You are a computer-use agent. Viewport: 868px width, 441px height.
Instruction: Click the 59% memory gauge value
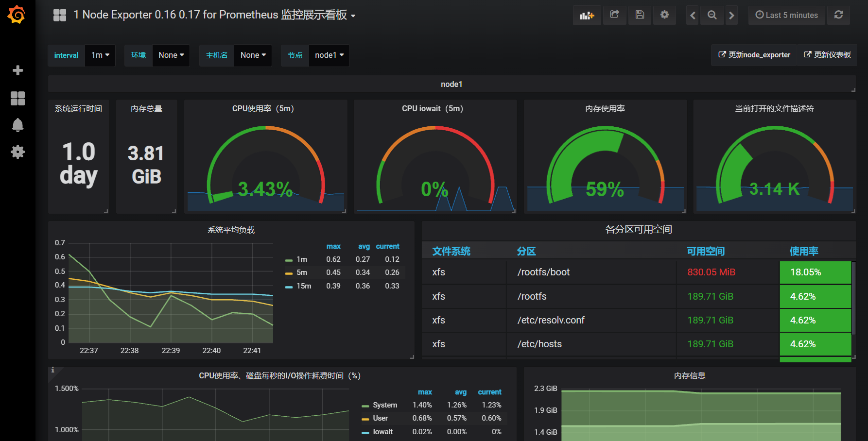click(x=605, y=189)
